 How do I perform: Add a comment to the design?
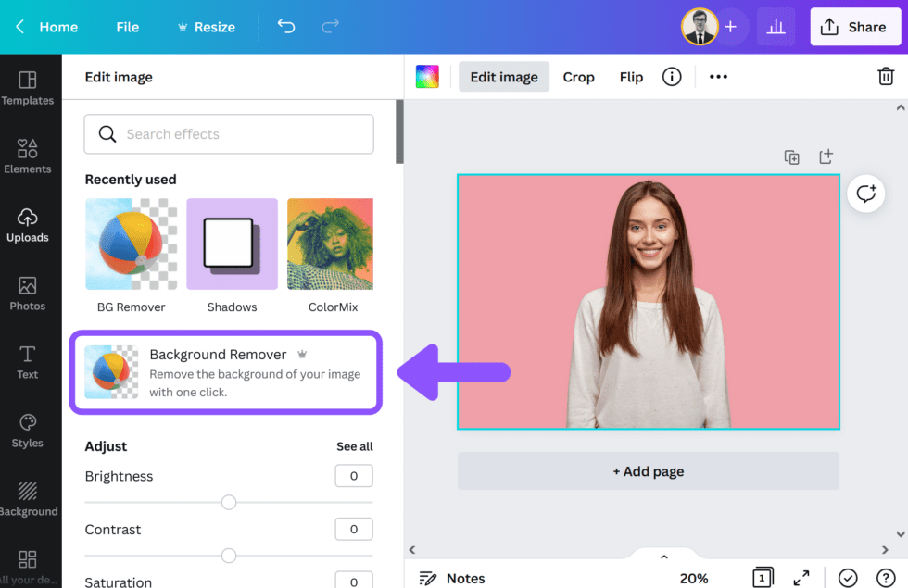coord(865,194)
